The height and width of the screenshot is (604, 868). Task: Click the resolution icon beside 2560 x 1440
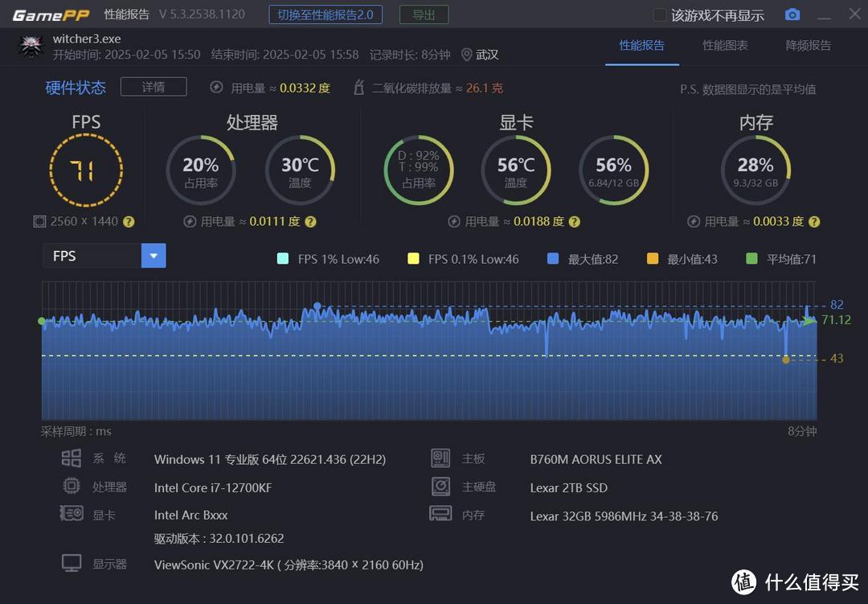[x=39, y=222]
